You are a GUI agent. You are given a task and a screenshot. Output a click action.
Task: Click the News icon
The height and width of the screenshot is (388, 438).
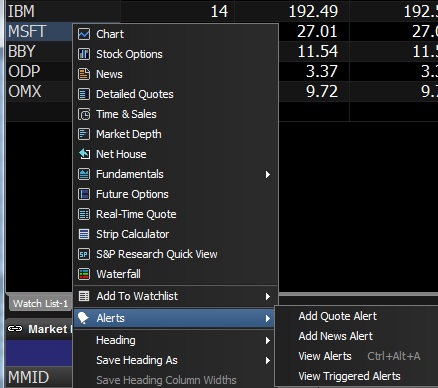84,74
